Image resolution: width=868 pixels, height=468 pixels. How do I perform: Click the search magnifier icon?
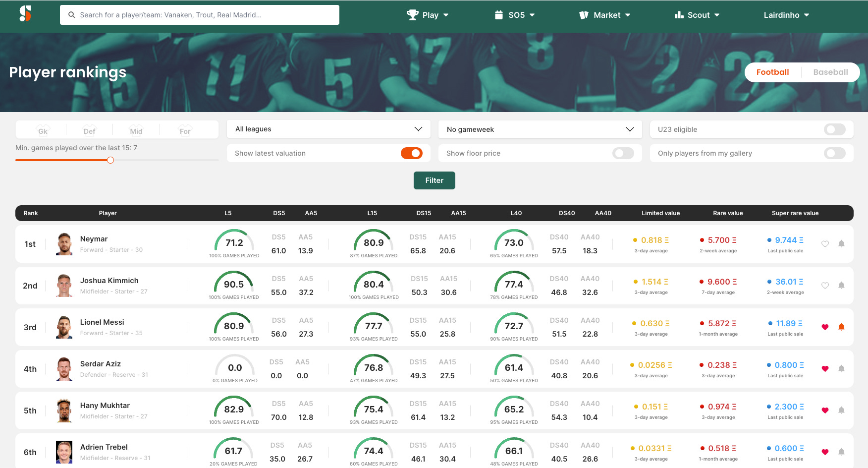pyautogui.click(x=72, y=15)
